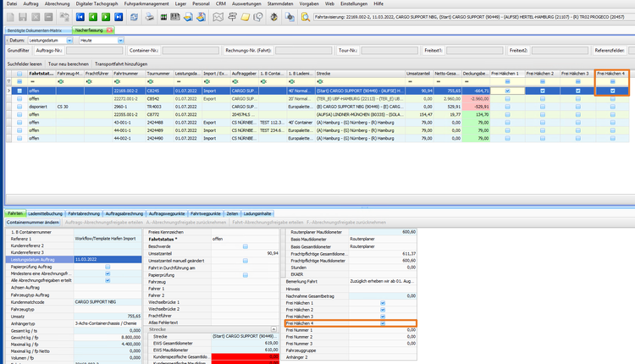Click the Transportfahrt hinzufügen button

click(x=121, y=63)
